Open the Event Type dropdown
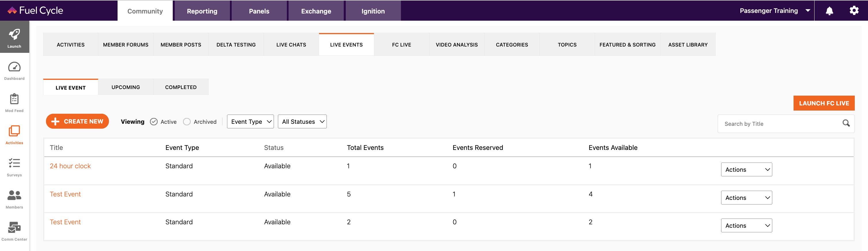868x251 pixels. pos(250,121)
